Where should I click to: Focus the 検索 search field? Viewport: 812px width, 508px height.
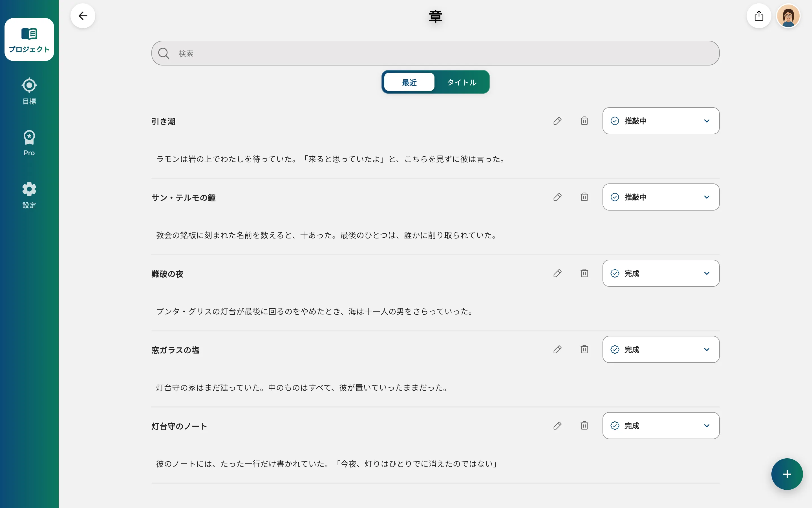pyautogui.click(x=435, y=53)
